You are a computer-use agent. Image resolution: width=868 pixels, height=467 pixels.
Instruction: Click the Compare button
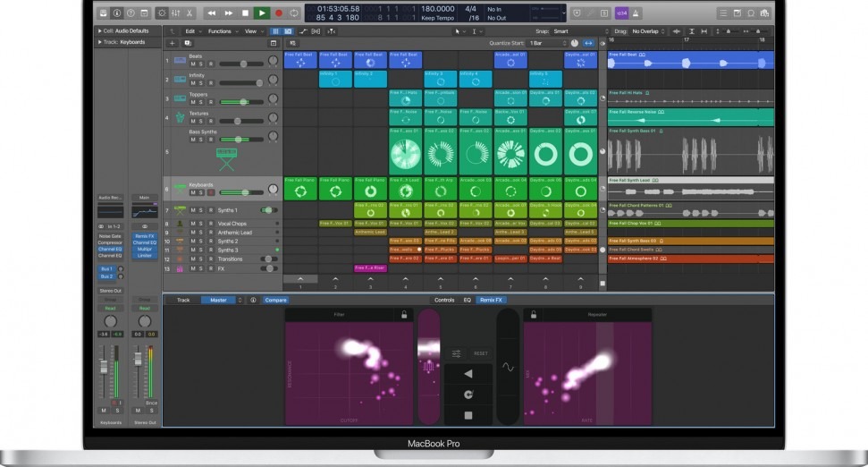[x=275, y=301]
